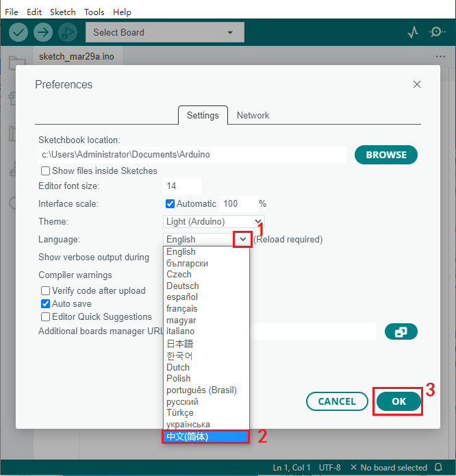Select 中文(简体) in language list
Image resolution: width=456 pixels, height=476 pixels.
click(x=206, y=436)
